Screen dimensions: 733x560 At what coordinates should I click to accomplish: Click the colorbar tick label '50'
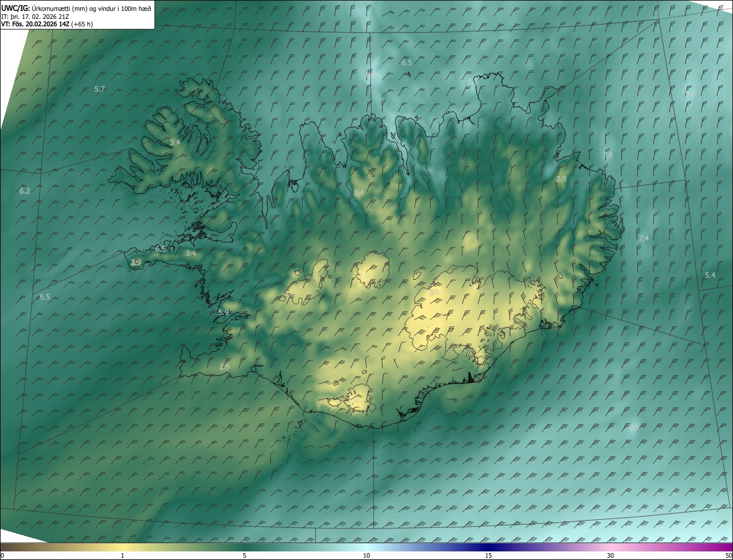[728, 555]
